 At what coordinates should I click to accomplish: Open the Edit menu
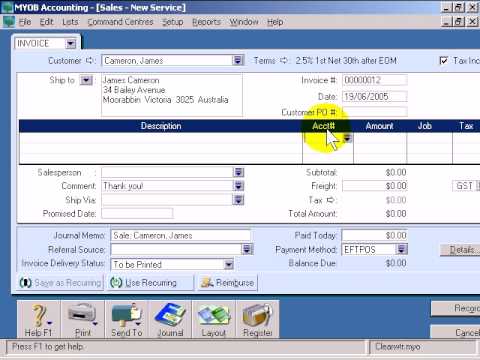[47, 22]
